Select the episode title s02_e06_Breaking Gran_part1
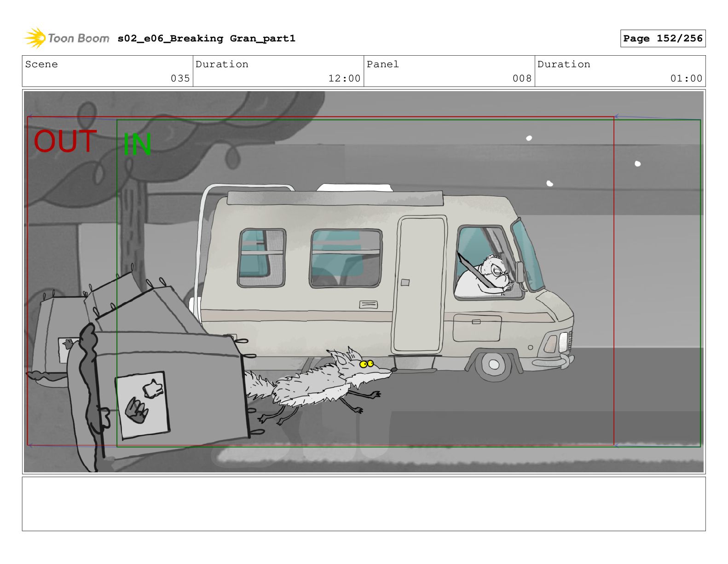The image size is (728, 564). tap(206, 39)
